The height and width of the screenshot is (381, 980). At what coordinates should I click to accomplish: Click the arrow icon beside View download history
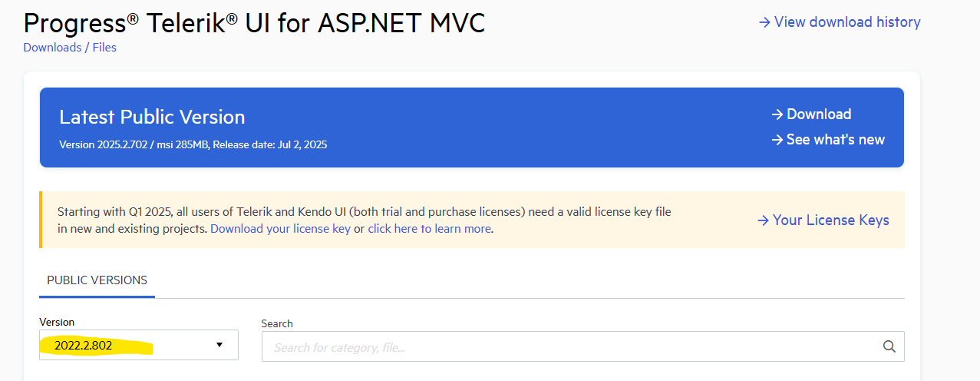click(764, 22)
